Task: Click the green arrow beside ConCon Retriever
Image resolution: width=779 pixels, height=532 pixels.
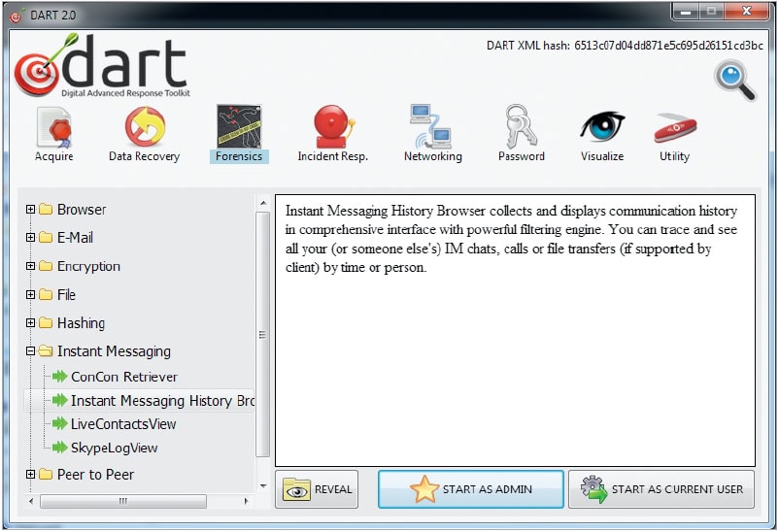Action: tap(59, 377)
